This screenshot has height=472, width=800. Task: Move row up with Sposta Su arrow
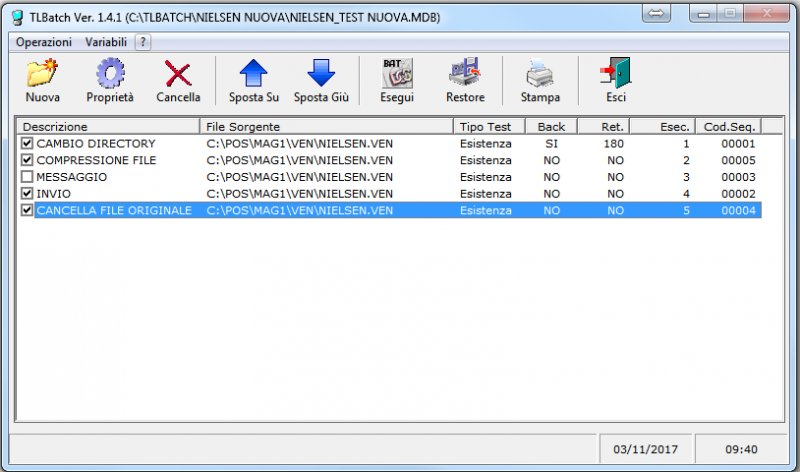254,76
